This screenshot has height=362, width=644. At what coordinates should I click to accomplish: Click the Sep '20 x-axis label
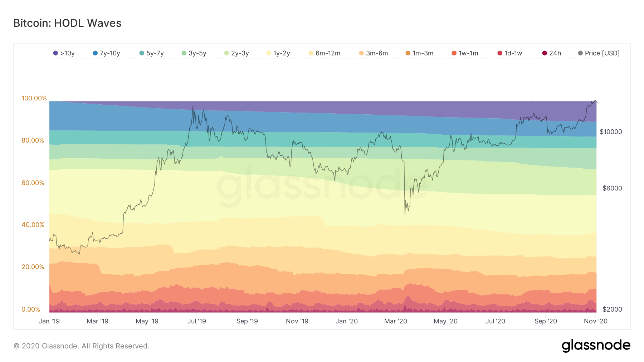(x=546, y=321)
